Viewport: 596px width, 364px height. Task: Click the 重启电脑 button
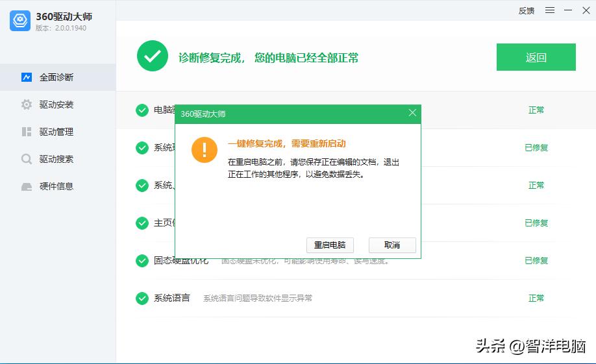pyautogui.click(x=330, y=245)
